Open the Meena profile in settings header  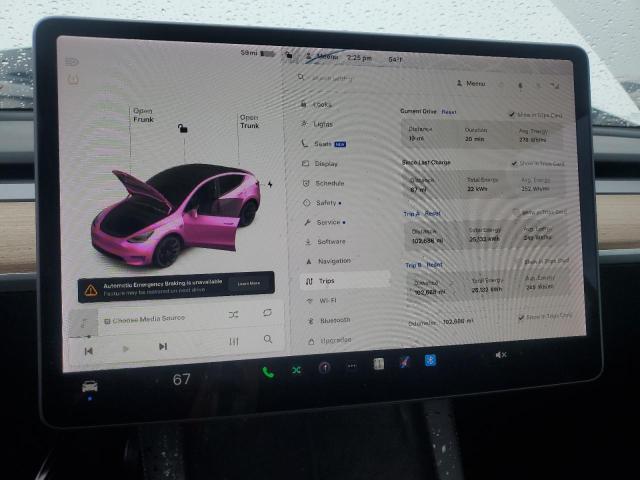[471, 83]
